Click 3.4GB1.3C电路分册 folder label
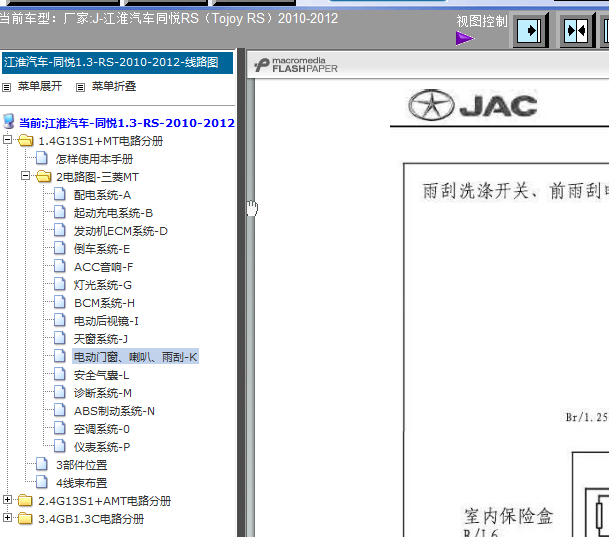The width and height of the screenshot is (609, 537). [x=91, y=520]
